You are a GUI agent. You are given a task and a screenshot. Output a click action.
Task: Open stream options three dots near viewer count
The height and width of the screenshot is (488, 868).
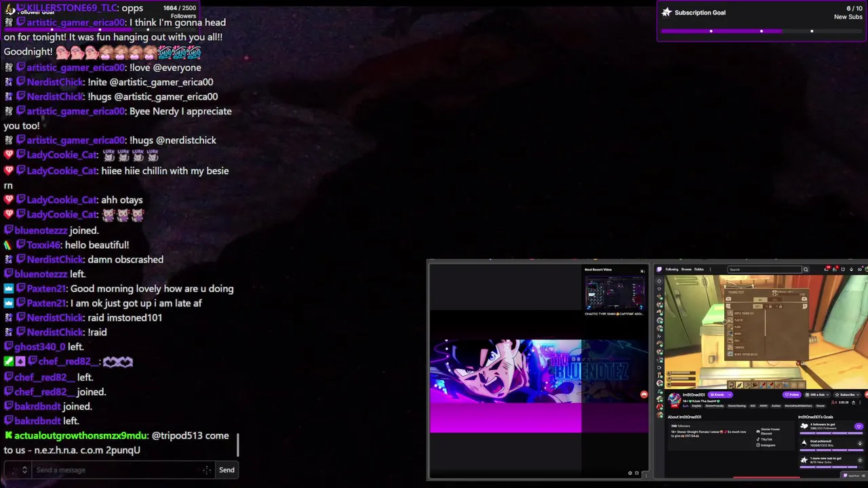tap(860, 403)
